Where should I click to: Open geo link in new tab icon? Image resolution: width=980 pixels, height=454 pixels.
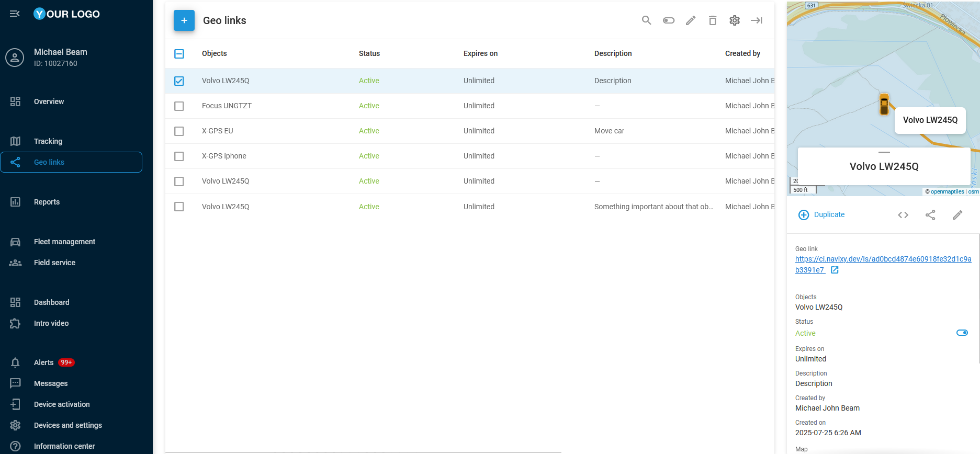pos(835,270)
